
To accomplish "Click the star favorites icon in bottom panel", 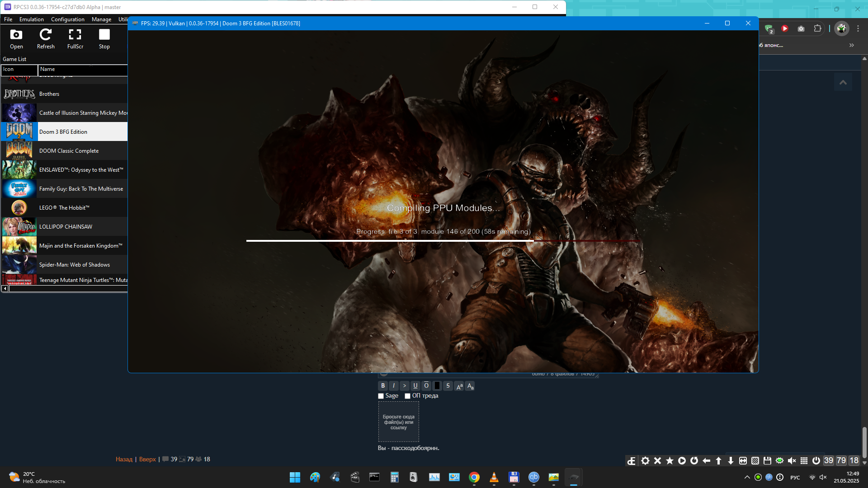I will pos(670,460).
